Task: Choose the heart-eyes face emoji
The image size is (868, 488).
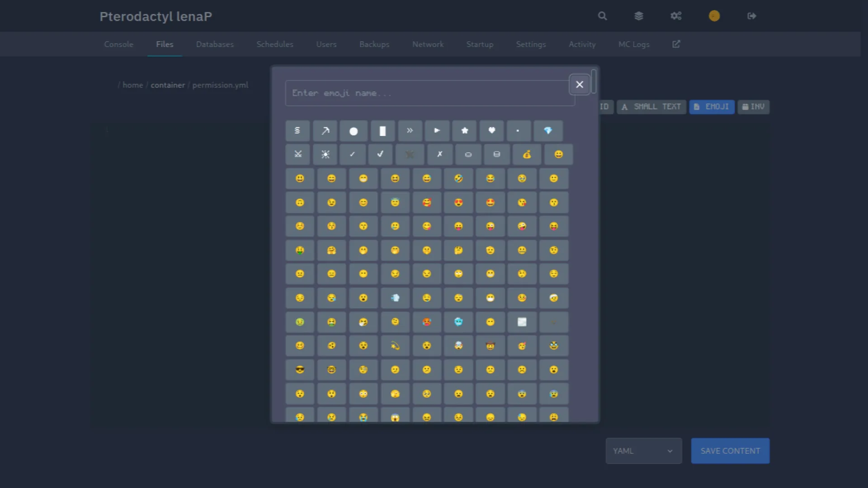Action: point(458,203)
